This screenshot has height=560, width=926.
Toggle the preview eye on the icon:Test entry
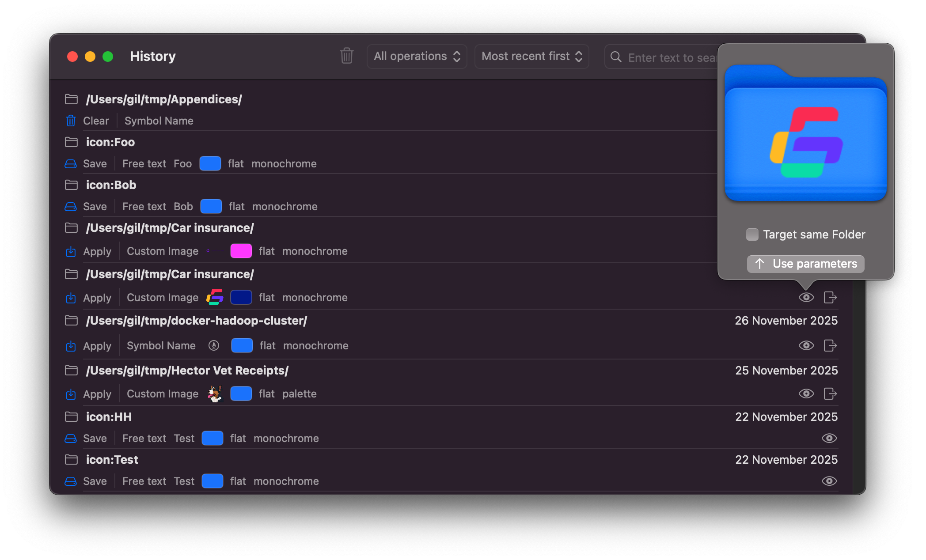[829, 481]
